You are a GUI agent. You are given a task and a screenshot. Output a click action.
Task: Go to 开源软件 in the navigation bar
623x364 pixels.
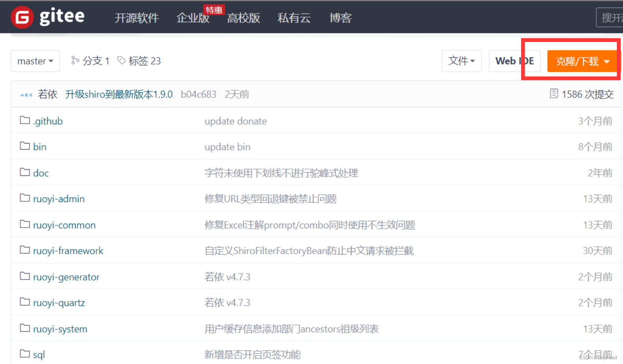click(x=137, y=18)
